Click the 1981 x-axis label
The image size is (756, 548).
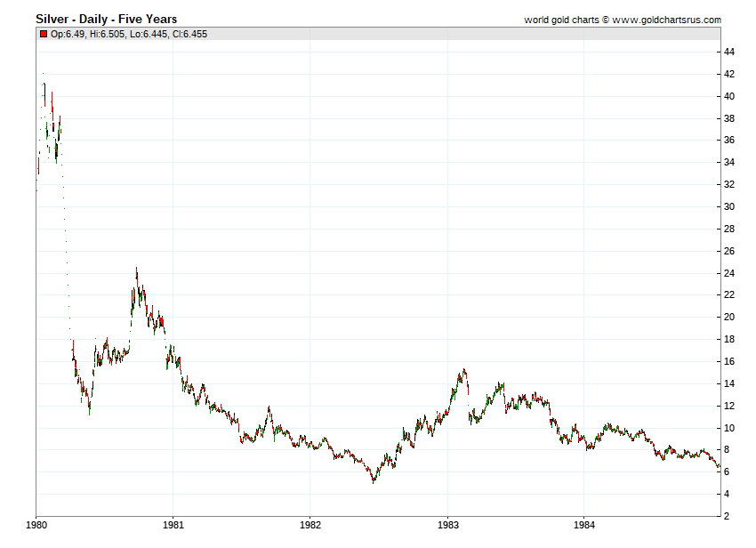tap(173, 525)
